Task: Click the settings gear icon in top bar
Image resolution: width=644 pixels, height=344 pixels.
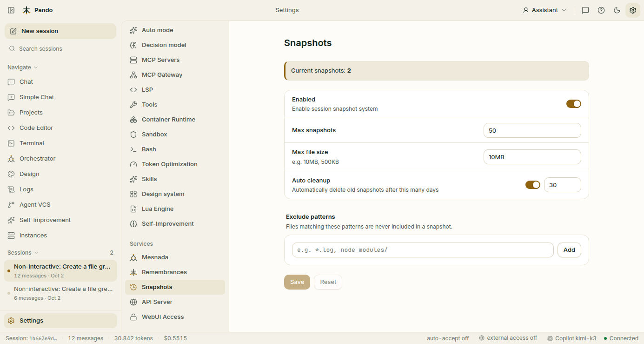Action: 633,10
